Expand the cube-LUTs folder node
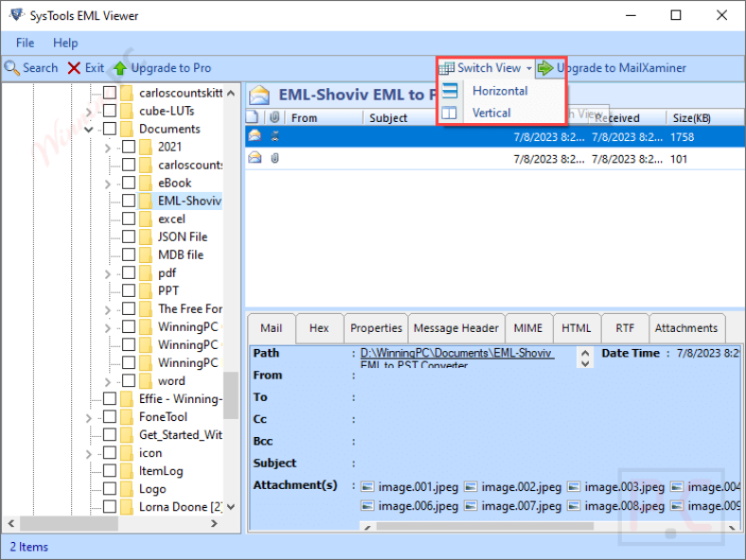 click(88, 112)
